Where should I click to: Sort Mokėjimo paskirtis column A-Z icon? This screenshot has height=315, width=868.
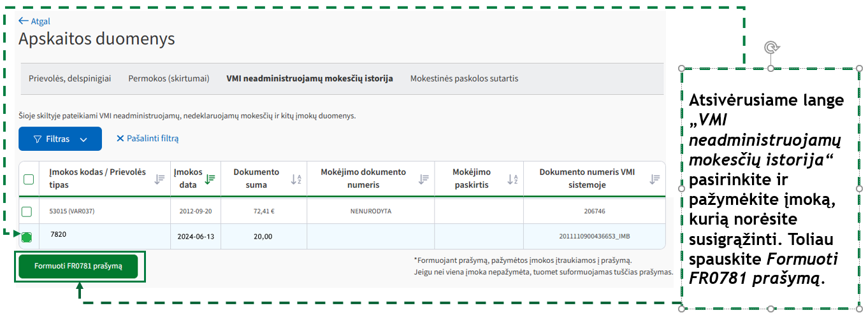click(x=512, y=179)
